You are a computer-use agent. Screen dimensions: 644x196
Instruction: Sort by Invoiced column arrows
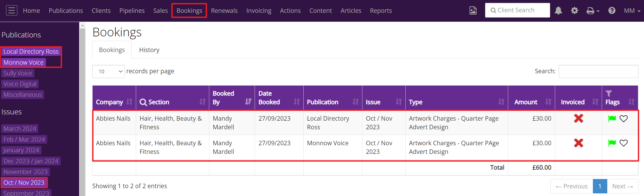tap(595, 102)
